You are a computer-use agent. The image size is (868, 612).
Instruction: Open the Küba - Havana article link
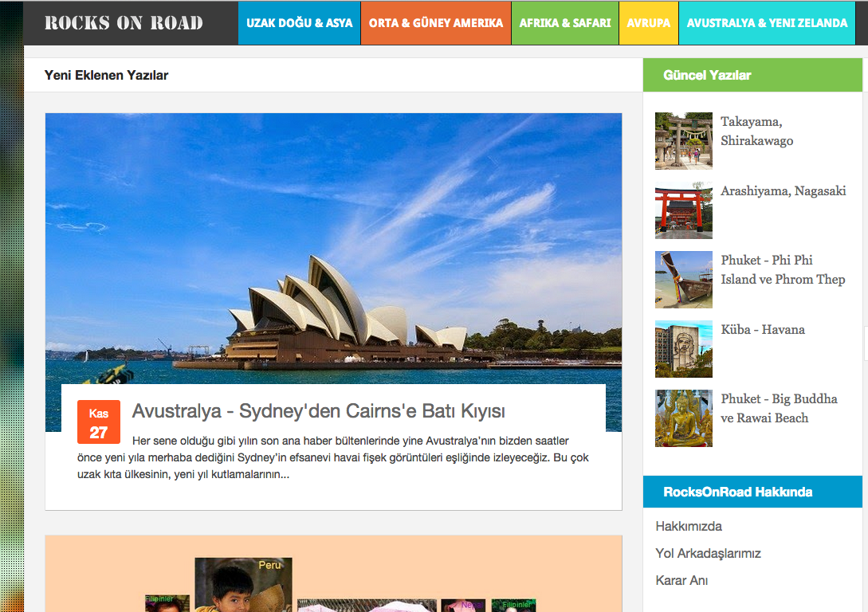762,330
